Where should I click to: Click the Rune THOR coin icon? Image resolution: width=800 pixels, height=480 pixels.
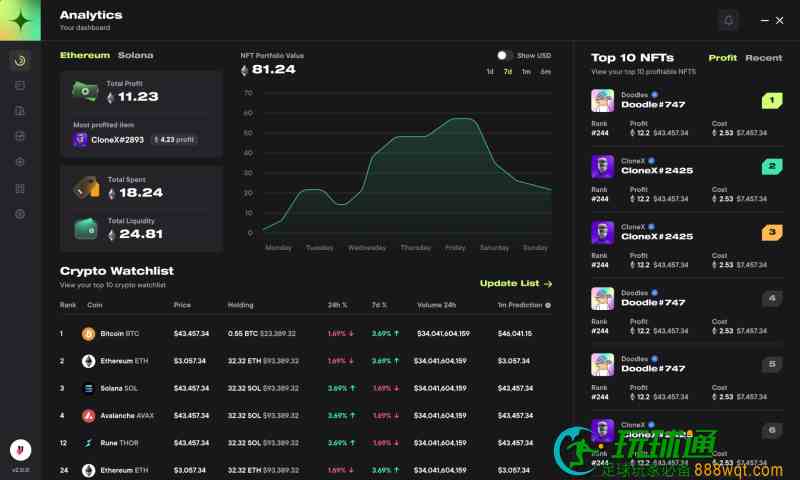pos(88,443)
